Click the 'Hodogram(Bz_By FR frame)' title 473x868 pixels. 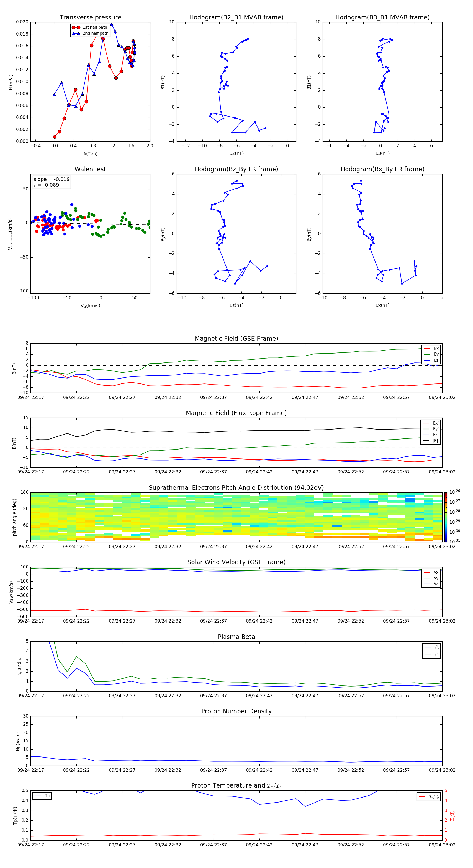236,169
